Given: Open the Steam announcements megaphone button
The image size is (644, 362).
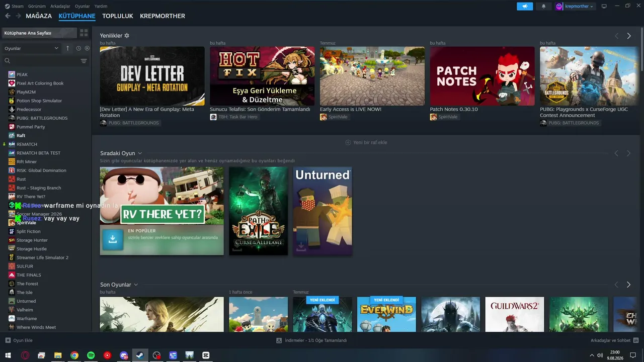Looking at the screenshot, I should tap(524, 7).
